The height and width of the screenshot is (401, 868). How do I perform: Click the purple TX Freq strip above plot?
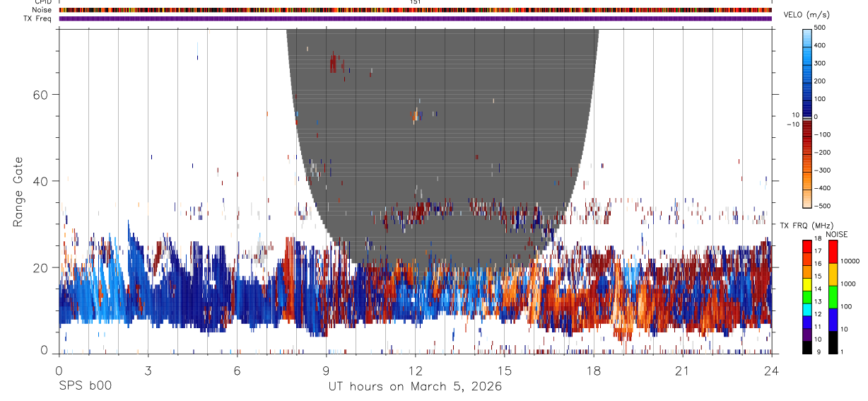click(x=416, y=18)
